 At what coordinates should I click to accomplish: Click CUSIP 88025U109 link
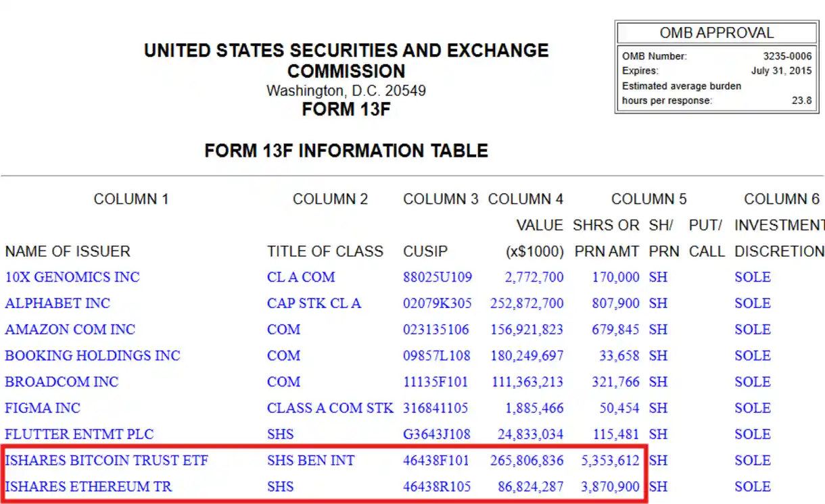[x=438, y=277]
